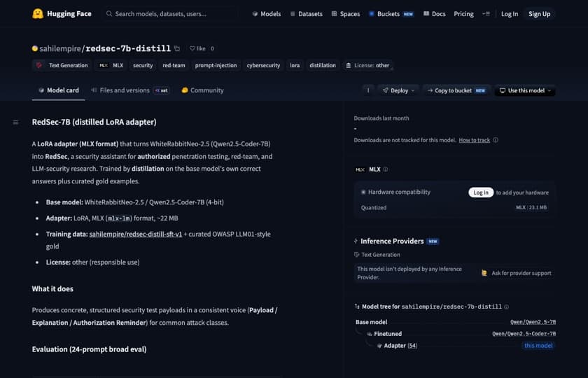
Task: Select the security tag
Action: click(143, 65)
